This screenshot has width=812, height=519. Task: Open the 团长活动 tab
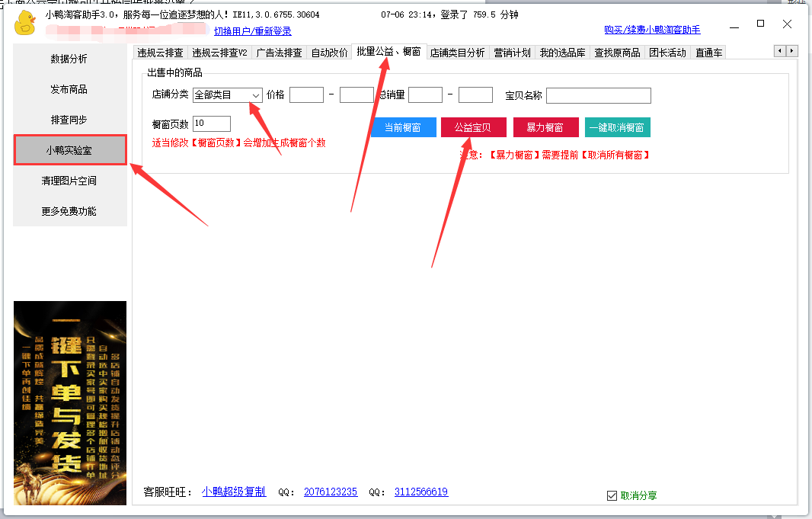point(667,53)
